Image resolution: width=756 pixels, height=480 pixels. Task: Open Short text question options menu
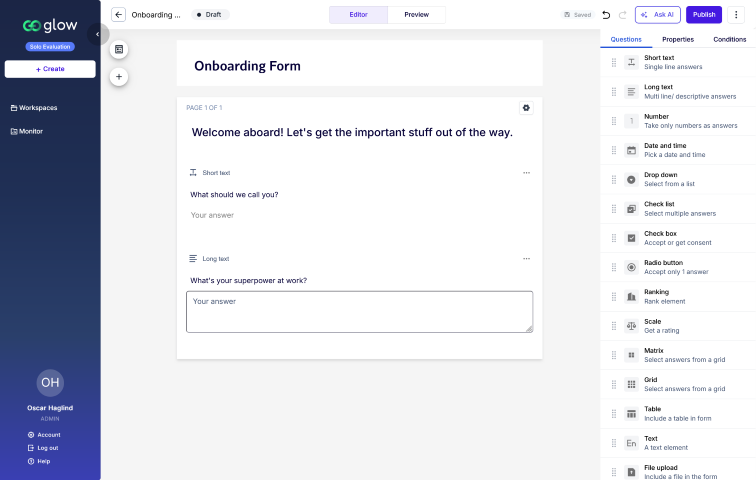[526, 173]
